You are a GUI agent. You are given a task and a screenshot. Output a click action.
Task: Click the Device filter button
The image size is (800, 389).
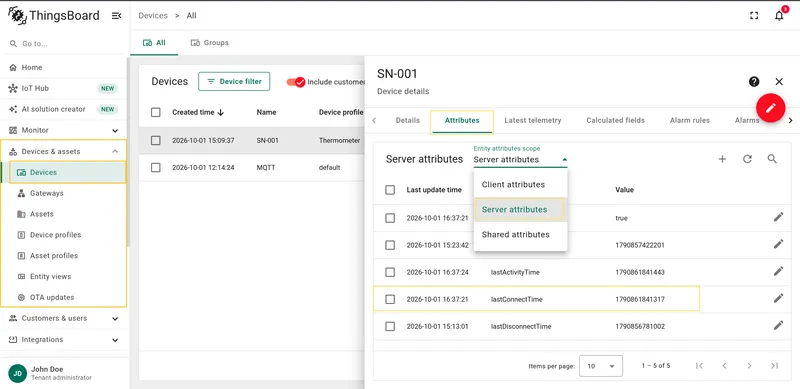234,82
